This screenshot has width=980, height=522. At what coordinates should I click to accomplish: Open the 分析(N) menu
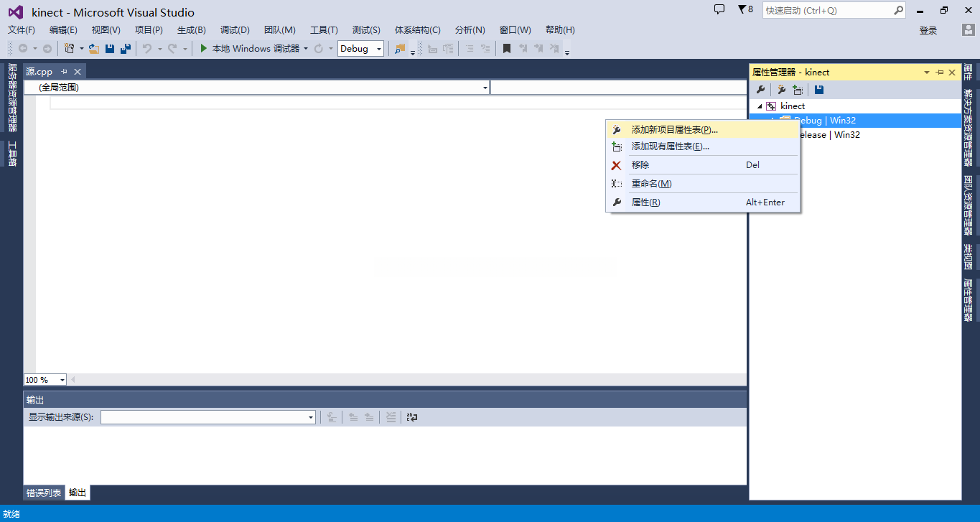click(470, 30)
